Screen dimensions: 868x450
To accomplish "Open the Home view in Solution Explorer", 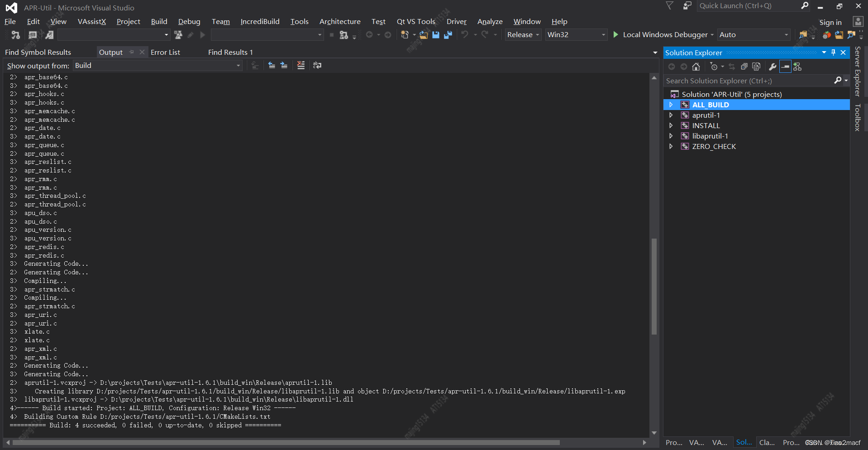I will (696, 66).
